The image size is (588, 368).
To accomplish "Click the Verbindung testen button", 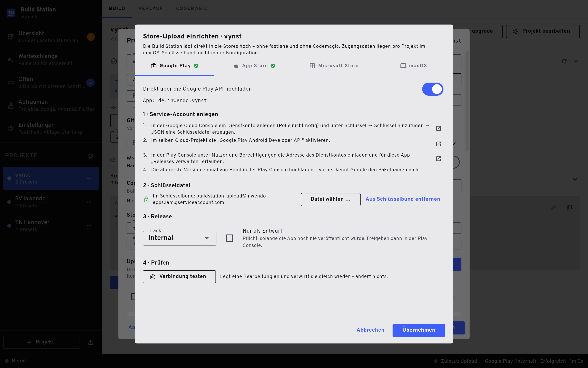I will click(x=179, y=277).
